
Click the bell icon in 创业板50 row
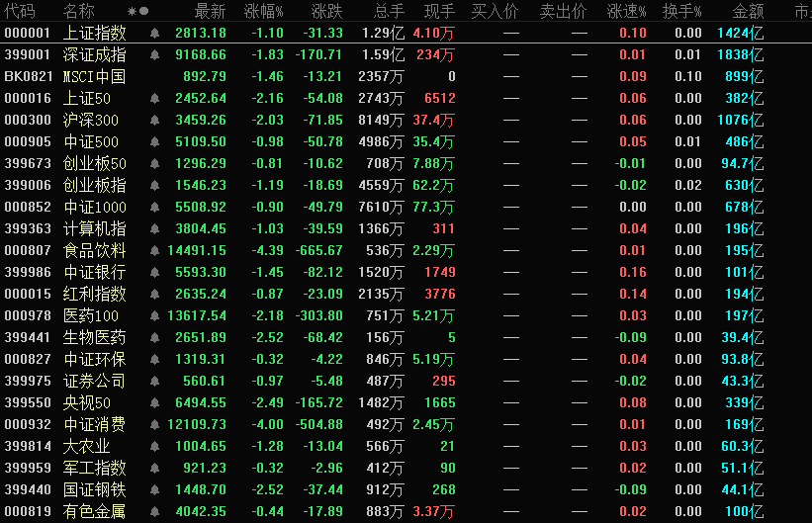[x=154, y=164]
